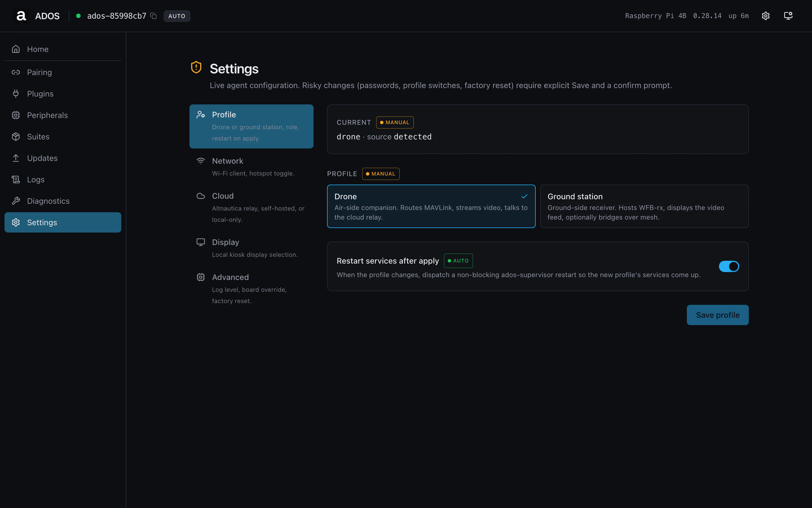
Task: Navigate to Peripherals
Action: (63, 115)
